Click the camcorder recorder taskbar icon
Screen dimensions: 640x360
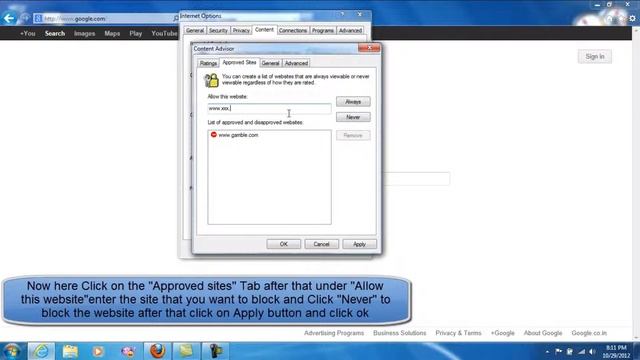215,351
